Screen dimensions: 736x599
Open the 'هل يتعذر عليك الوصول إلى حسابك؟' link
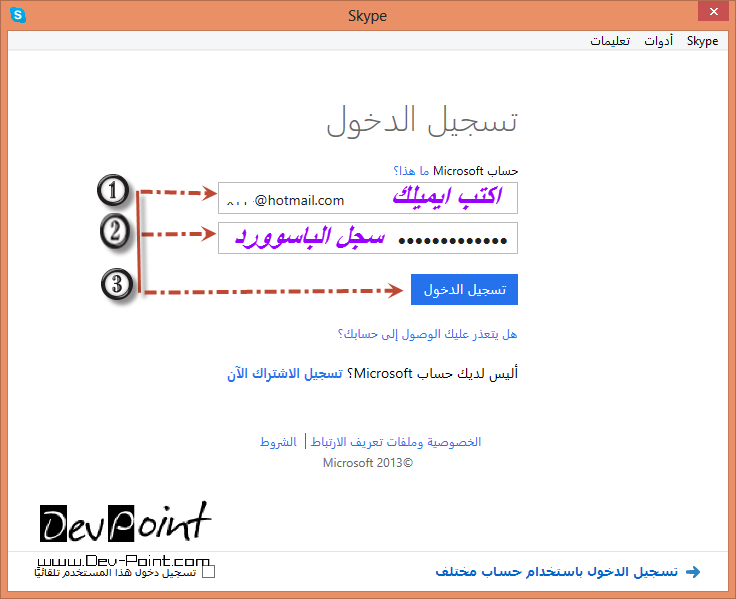pos(427,334)
